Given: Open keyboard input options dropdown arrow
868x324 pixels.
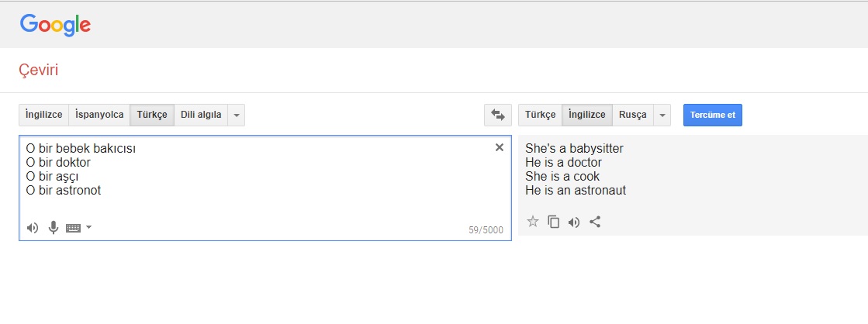Looking at the screenshot, I should tap(88, 227).
